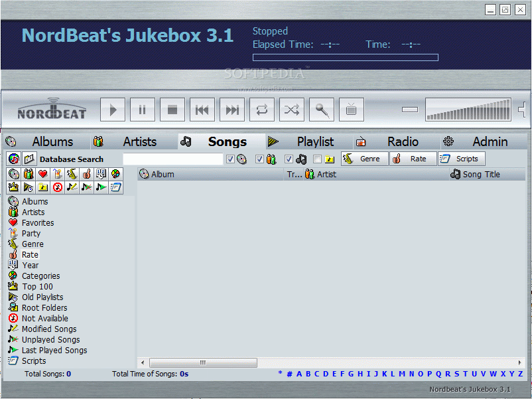532x399 pixels.
Task: Switch to the Songs tab
Action: (222, 141)
